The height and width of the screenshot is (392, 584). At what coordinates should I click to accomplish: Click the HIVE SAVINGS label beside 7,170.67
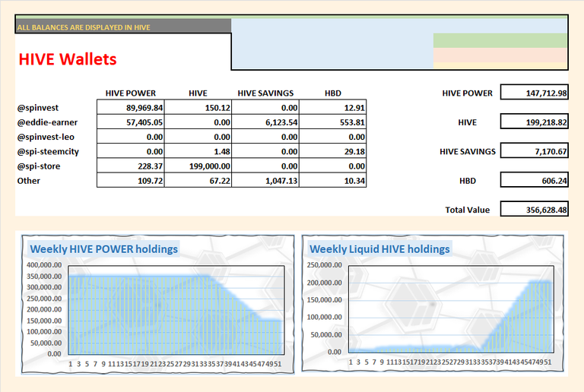[468, 151]
